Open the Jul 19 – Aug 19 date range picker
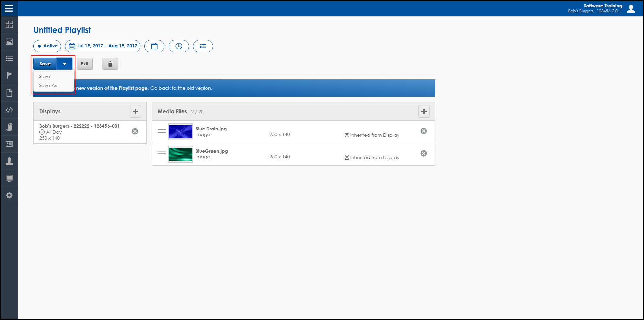Image resolution: width=644 pixels, height=320 pixels. [103, 46]
